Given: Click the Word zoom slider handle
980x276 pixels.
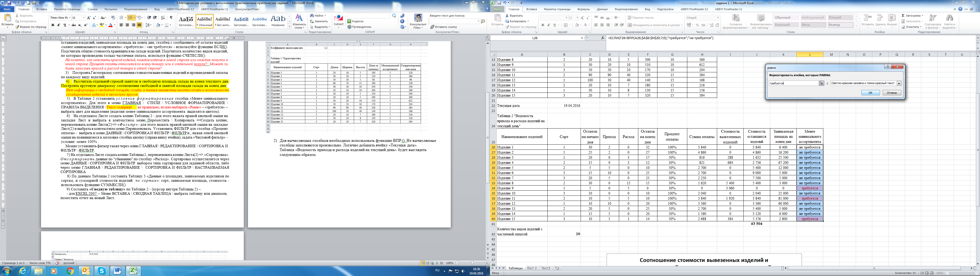Looking at the screenshot, I should click(472, 263).
